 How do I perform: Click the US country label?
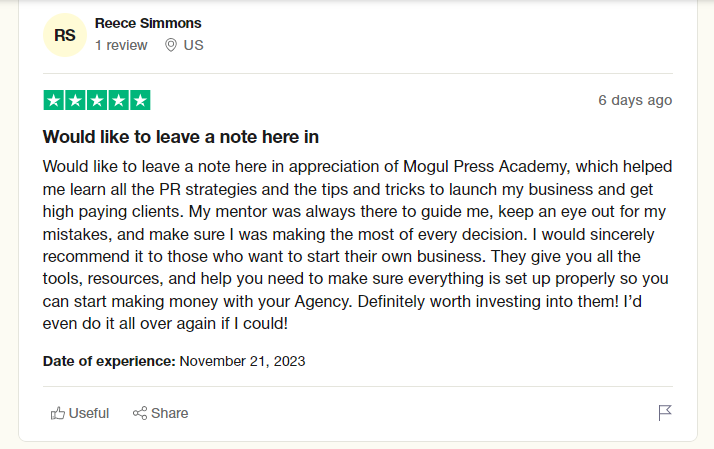coord(194,45)
